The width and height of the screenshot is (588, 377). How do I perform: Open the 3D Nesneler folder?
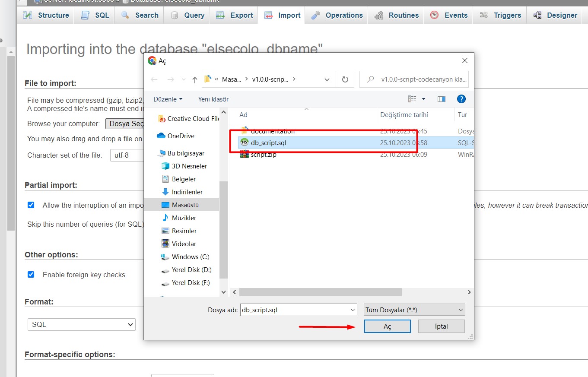point(184,166)
